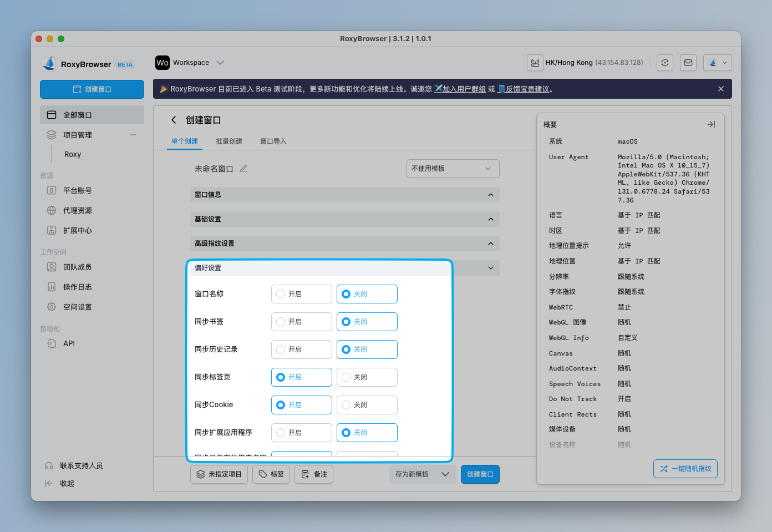The image size is (772, 532).
Task: Collapse the 概要 summary panel arrow
Action: coord(711,124)
